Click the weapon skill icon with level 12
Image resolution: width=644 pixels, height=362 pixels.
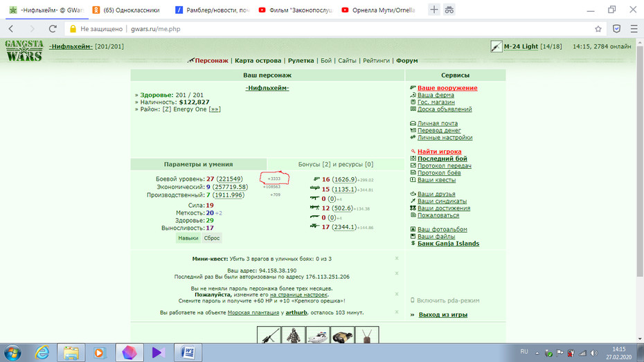click(x=315, y=208)
